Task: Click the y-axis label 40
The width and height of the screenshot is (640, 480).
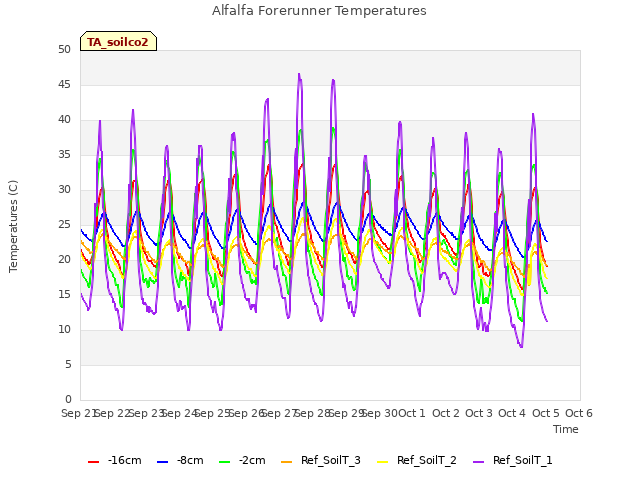Action: point(64,120)
